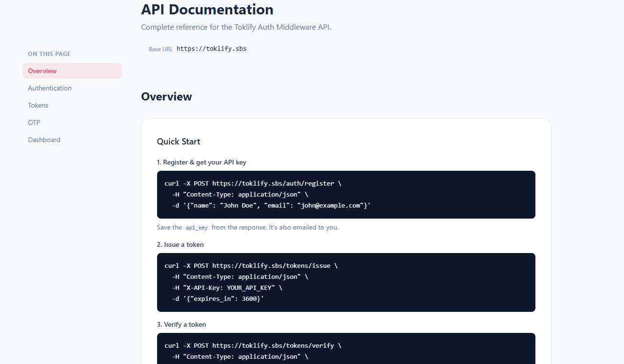Select Overview in the page sidebar
The image size is (624, 364).
[72, 71]
